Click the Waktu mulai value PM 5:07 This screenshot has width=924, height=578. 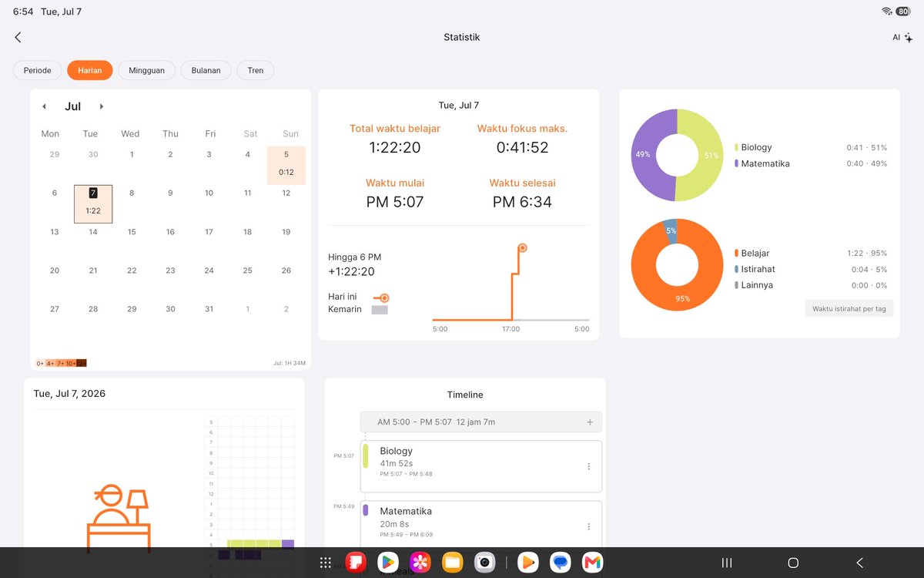(395, 202)
